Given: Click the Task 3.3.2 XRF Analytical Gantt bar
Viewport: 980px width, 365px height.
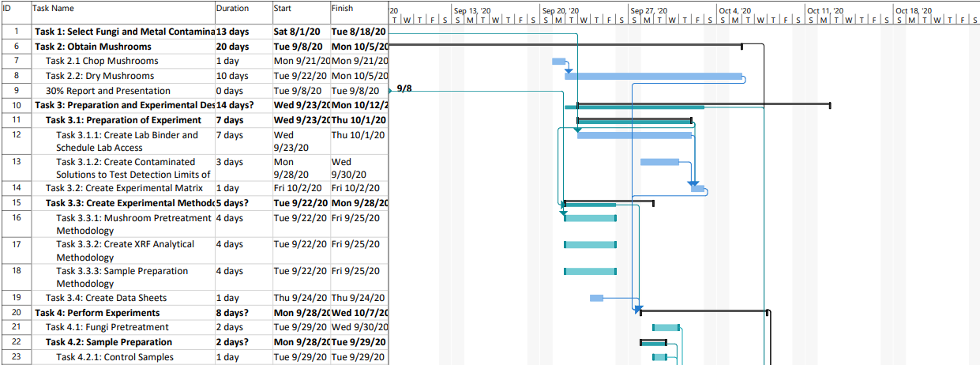Looking at the screenshot, I should tap(590, 245).
